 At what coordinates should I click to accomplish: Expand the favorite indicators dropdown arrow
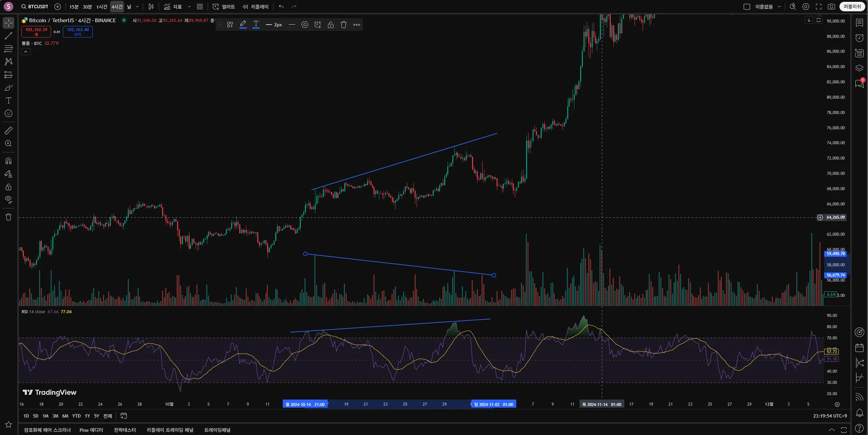(189, 7)
